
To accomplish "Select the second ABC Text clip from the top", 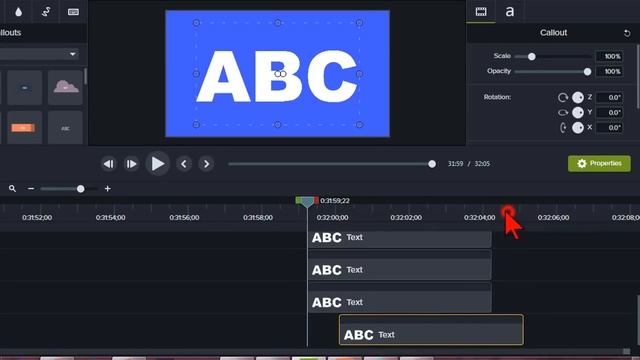I will pos(400,265).
